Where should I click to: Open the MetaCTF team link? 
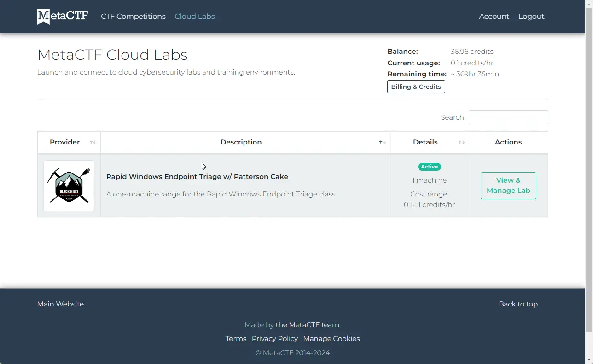(307, 325)
